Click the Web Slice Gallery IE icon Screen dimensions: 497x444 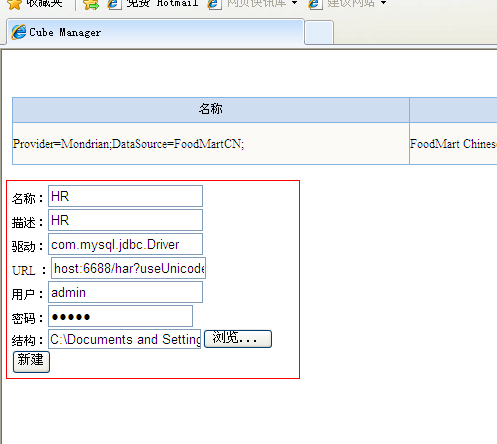pos(214,4)
